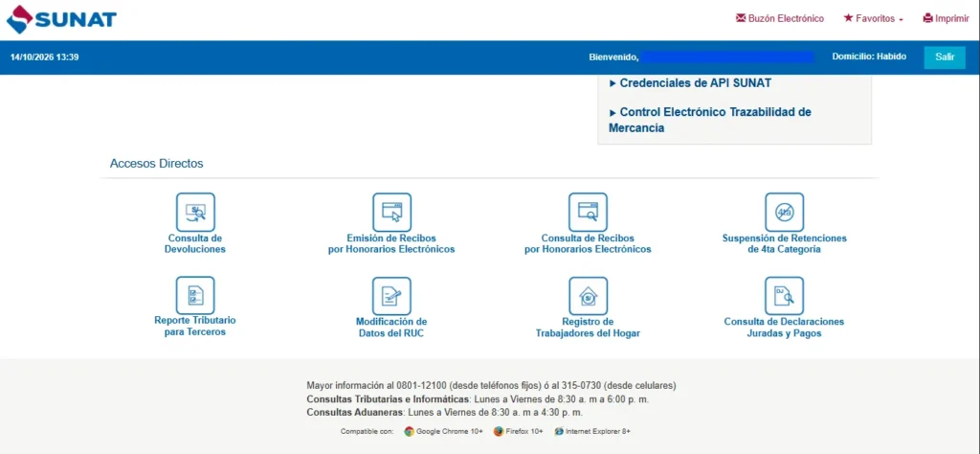Click Emisión de Recibos por Honorarios Electrónicos label
Viewport: 980px width, 454px height.
pyautogui.click(x=391, y=244)
